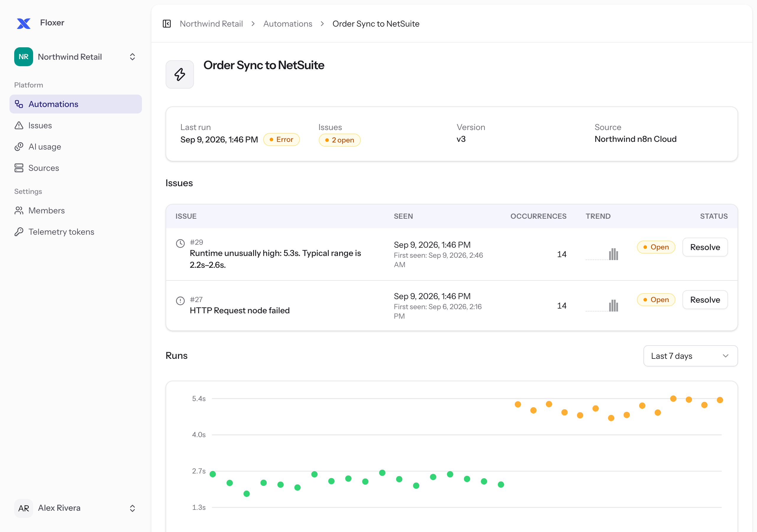Open Telemetry tokens settings
This screenshot has height=532, width=757.
click(76, 232)
